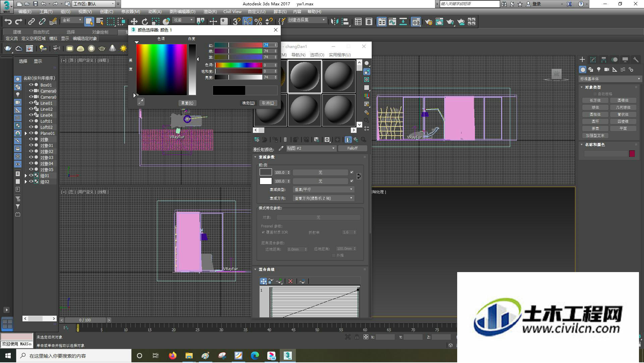Select Cameras category icon in command panel
Viewport: 644px width, 363px height.
pyautogui.click(x=607, y=69)
